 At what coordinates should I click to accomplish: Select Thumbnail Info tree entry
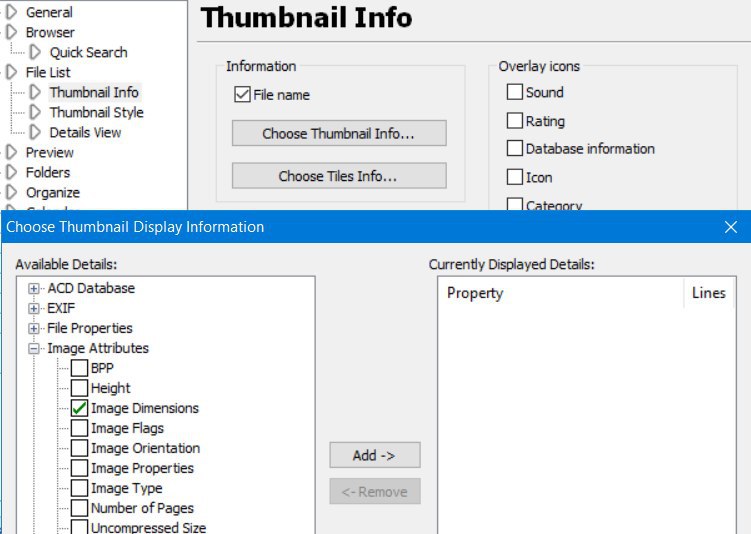coord(94,92)
